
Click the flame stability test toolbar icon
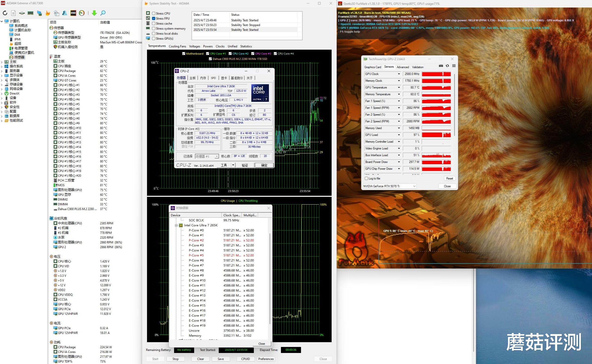point(48,13)
